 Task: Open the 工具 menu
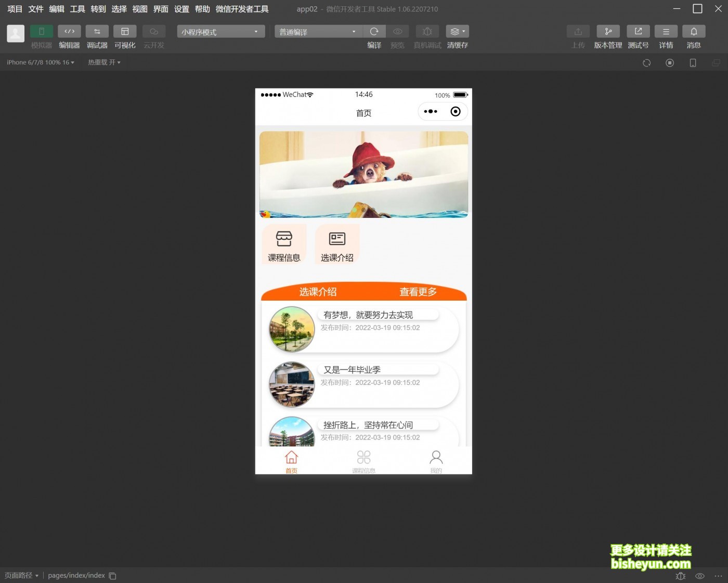(x=77, y=9)
